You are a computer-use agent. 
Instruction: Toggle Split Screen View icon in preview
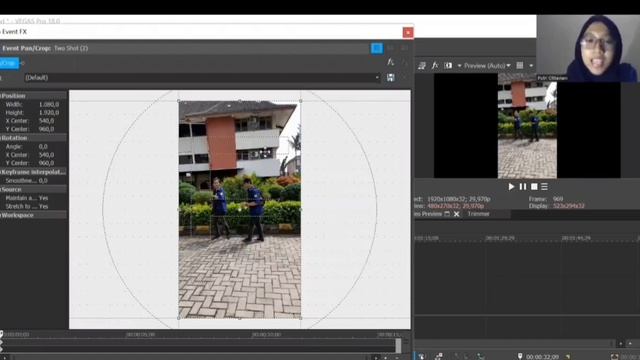[448, 65]
